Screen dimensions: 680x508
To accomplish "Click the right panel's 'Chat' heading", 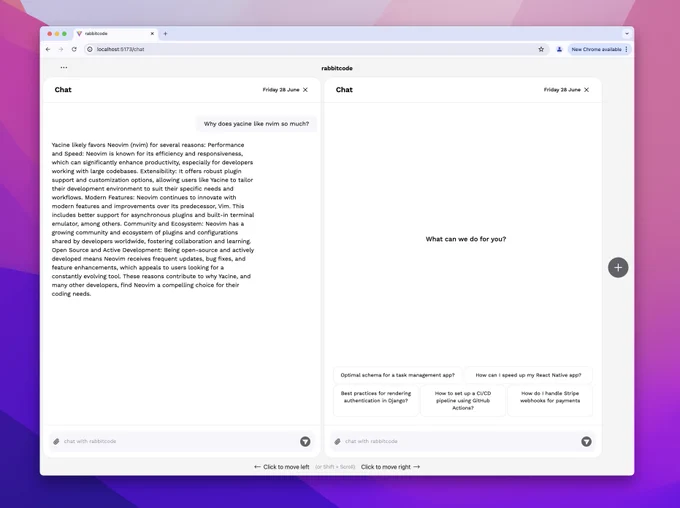I will click(x=344, y=90).
